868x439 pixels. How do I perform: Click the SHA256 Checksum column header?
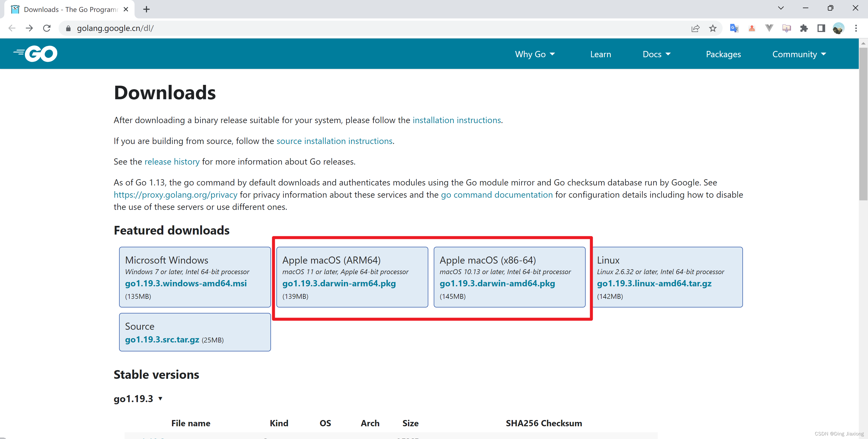click(x=544, y=423)
